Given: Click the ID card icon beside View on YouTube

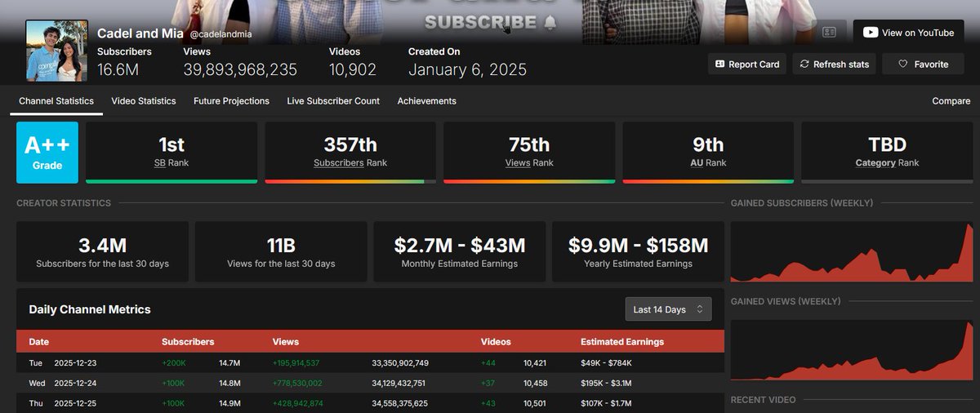Looking at the screenshot, I should (x=829, y=33).
